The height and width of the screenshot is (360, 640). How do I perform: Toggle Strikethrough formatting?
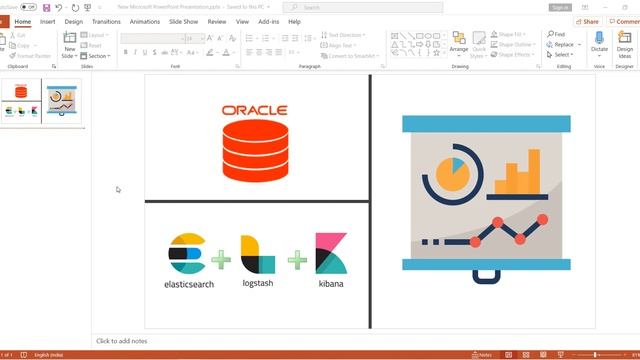(x=164, y=52)
